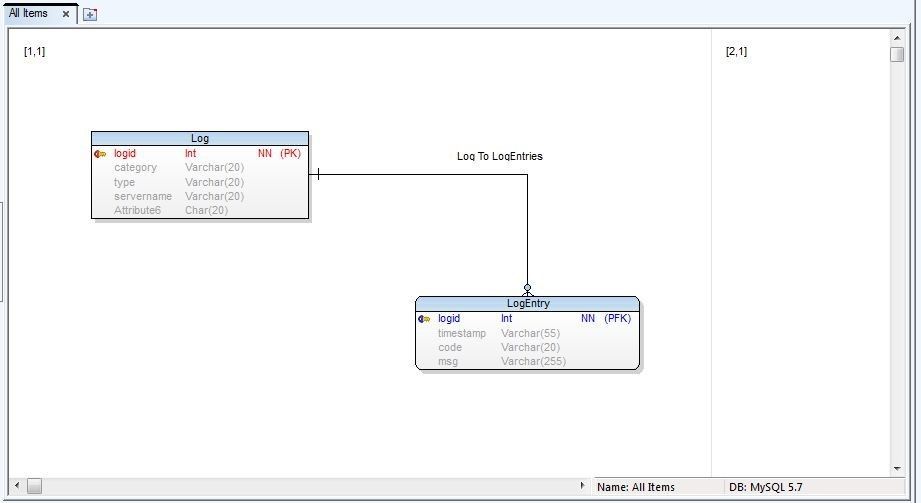Click Varchar(55) data type in LogEntry
The height and width of the screenshot is (503, 921).
pos(530,333)
